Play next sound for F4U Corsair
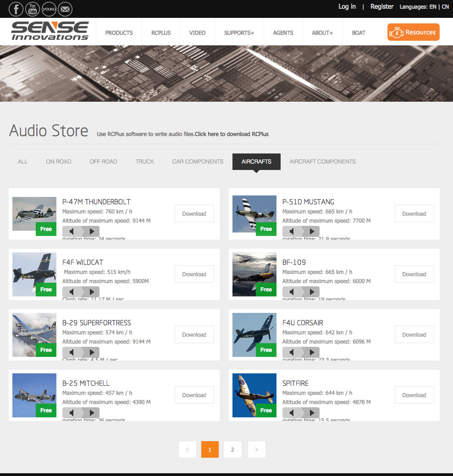 click(x=311, y=352)
